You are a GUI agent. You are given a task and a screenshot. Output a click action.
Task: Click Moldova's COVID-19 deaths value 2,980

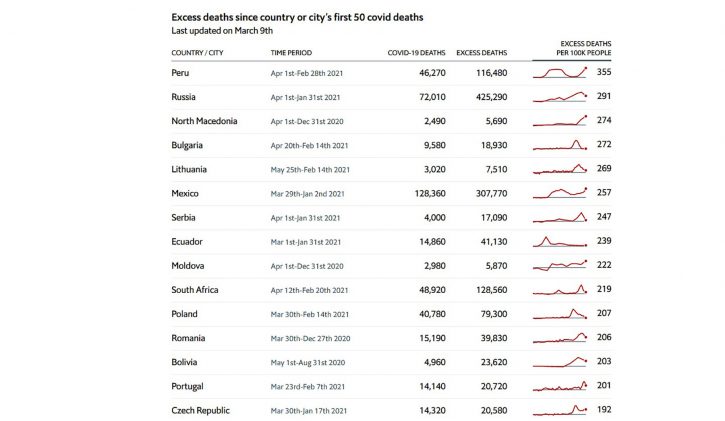[x=435, y=266]
